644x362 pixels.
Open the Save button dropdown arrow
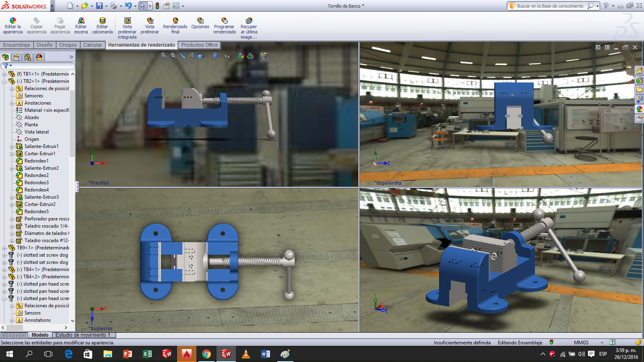coord(106,6)
